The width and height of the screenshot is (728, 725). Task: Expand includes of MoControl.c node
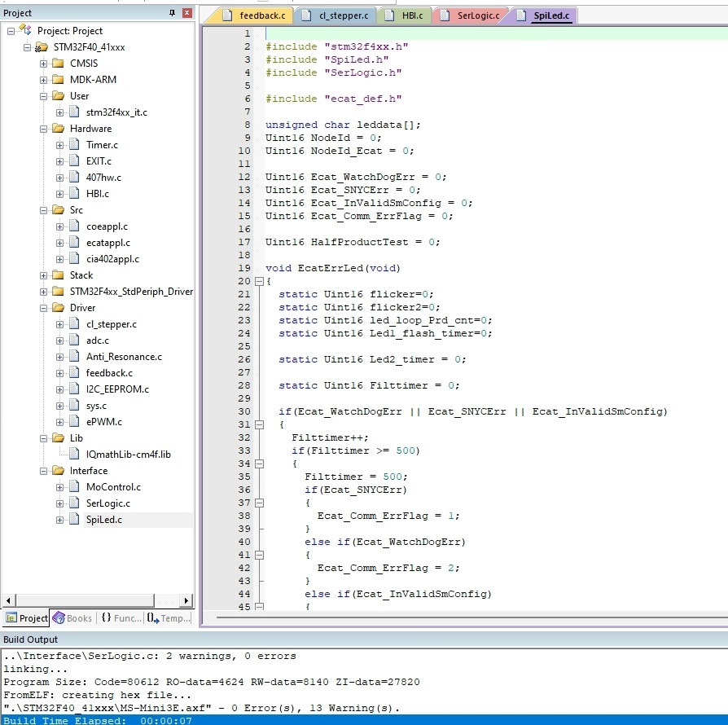[59, 487]
